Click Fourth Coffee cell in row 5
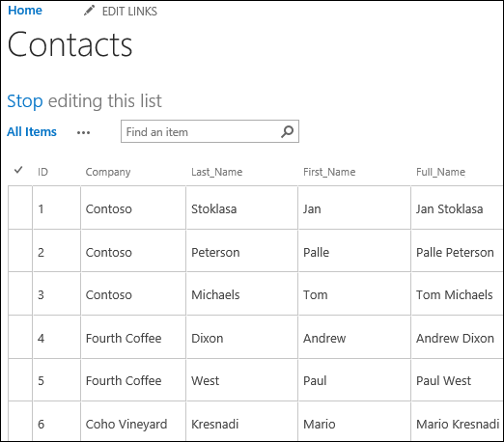This screenshot has height=442, width=504. [133, 380]
